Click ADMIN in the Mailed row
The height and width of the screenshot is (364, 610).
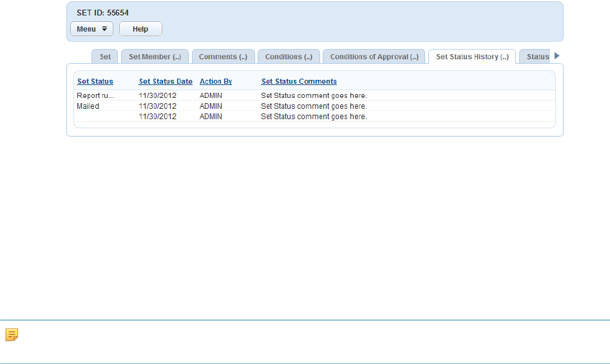[211, 106]
